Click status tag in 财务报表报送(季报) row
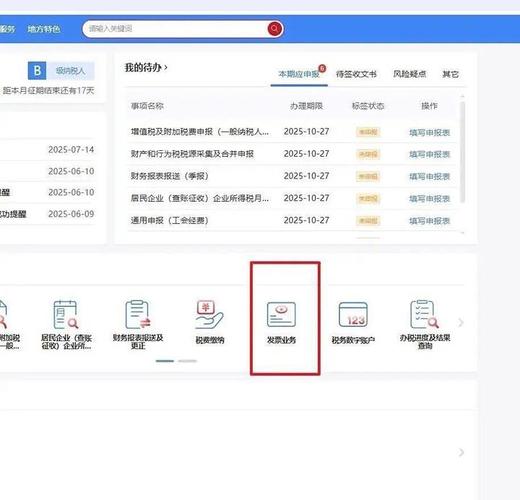Viewport: 520px width, 500px height. (368, 176)
